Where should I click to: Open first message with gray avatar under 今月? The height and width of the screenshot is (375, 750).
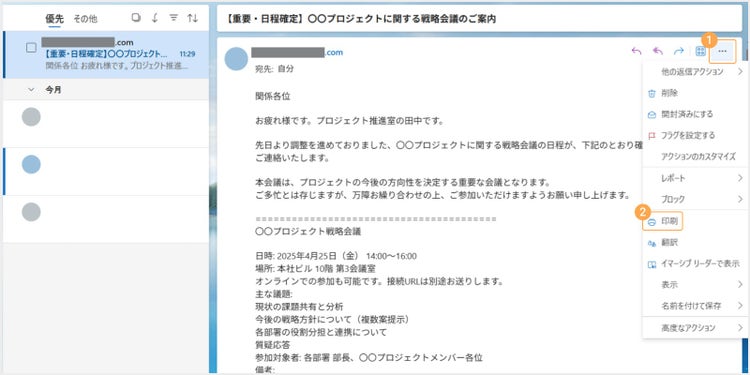106,124
